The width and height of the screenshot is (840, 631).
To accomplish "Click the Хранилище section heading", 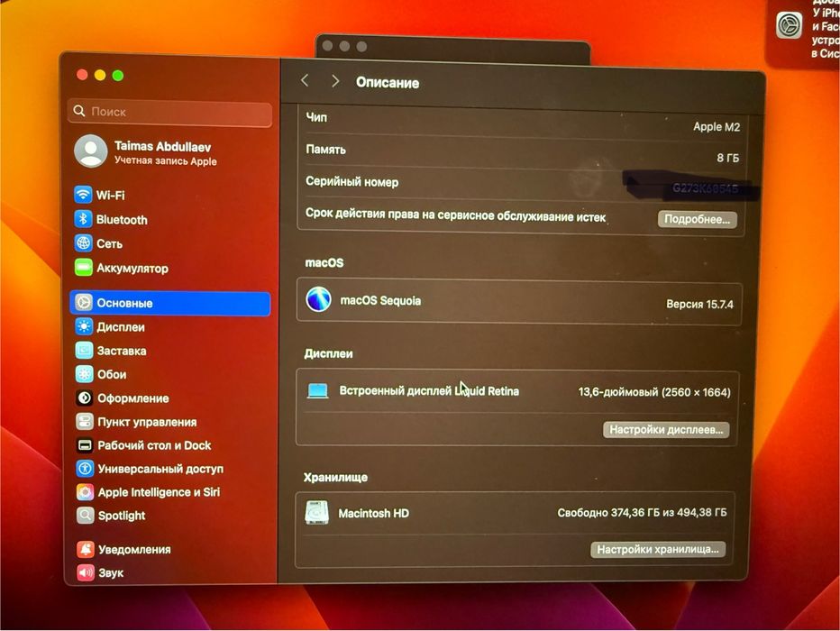I will click(x=335, y=477).
